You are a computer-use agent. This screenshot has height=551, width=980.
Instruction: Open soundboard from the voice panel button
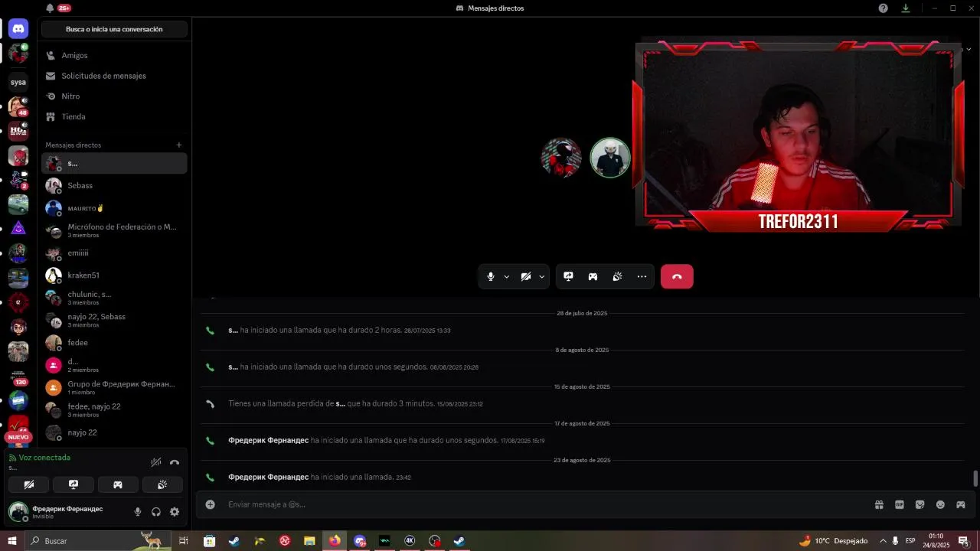coord(162,484)
